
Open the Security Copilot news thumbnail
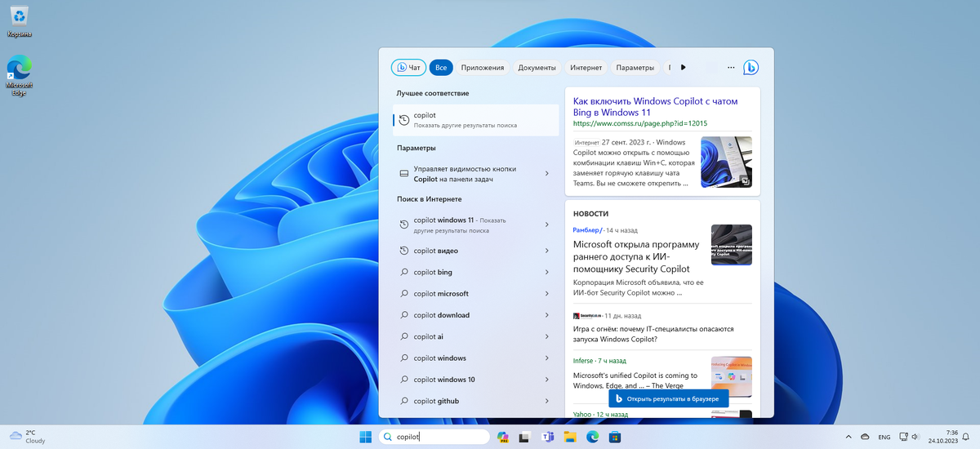[732, 244]
